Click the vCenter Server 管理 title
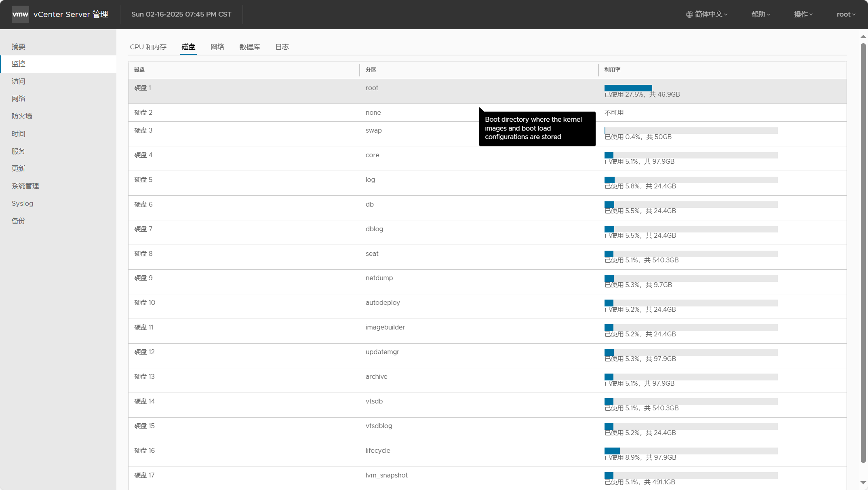 (x=71, y=14)
